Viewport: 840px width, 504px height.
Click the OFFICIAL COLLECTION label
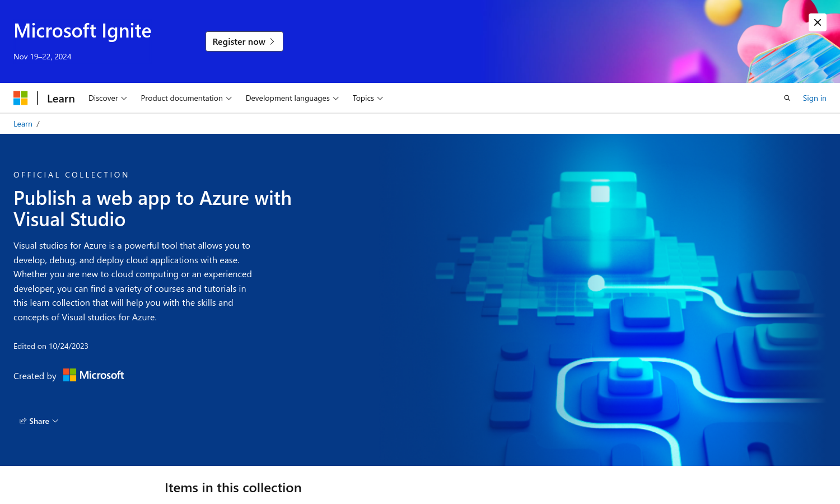(x=71, y=175)
